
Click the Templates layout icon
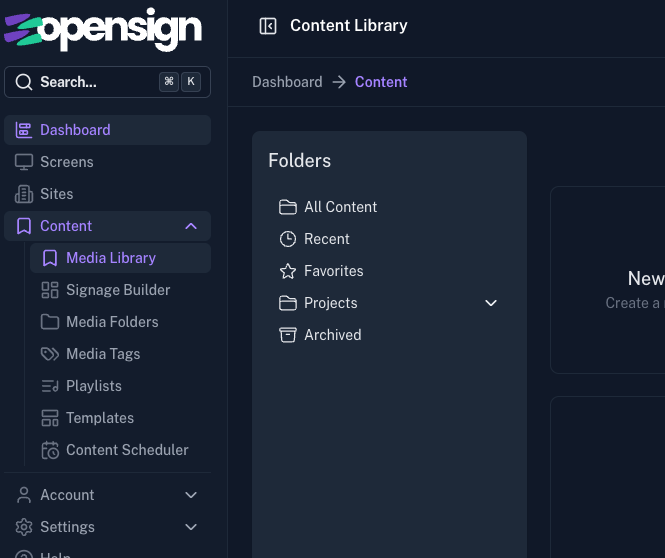pyautogui.click(x=50, y=418)
